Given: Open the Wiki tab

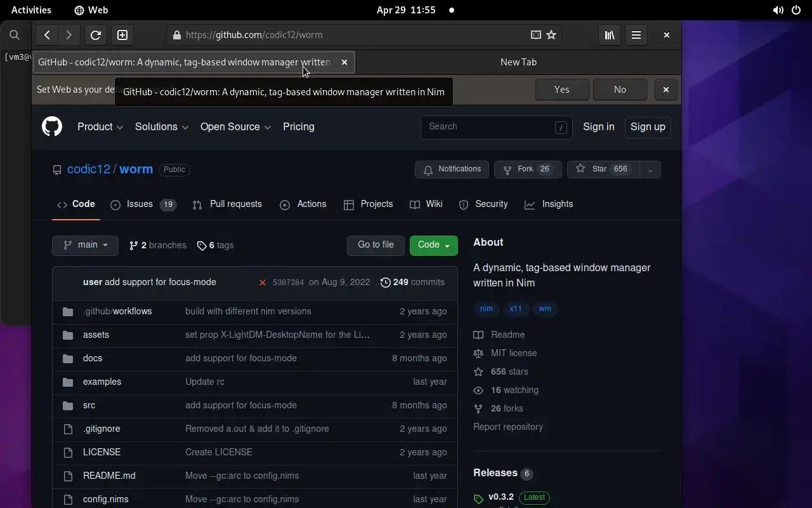Looking at the screenshot, I should 426,204.
